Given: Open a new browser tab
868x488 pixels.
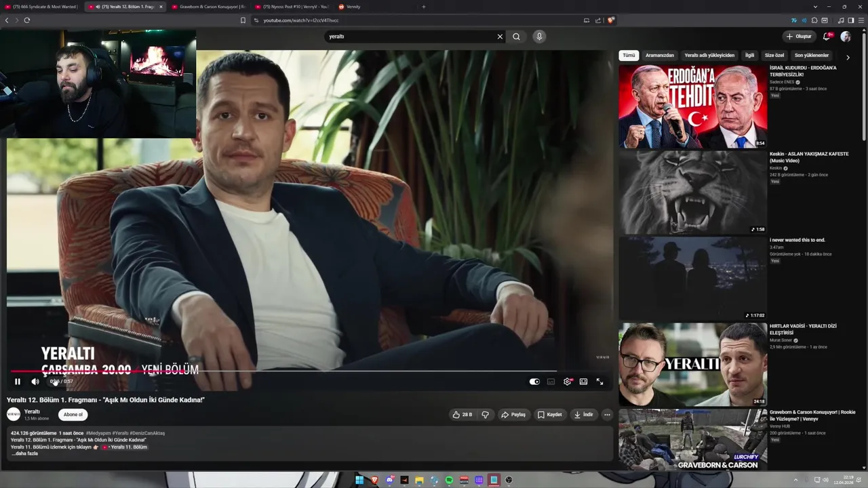Looking at the screenshot, I should click(x=424, y=7).
